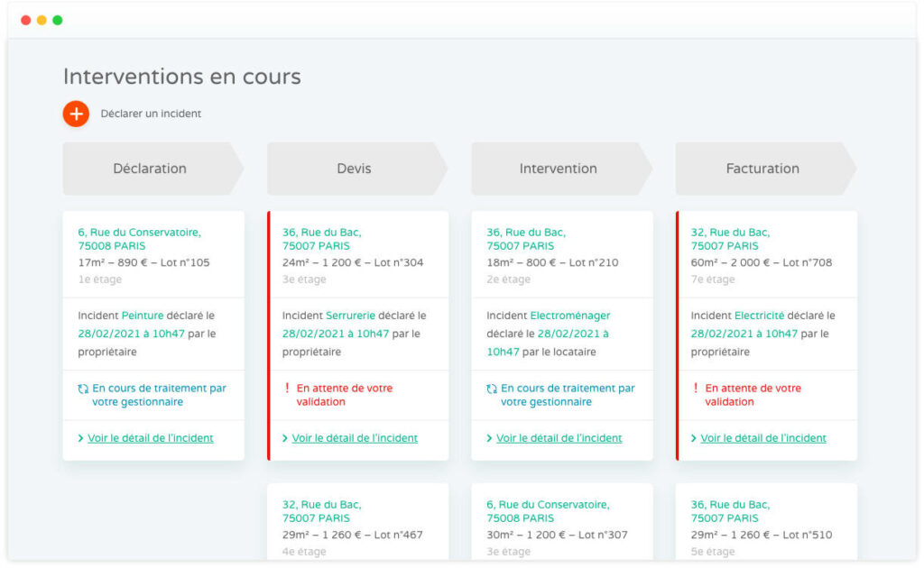This screenshot has height=568, width=924.
Task: Click chevron beside detail link in Lot n°304 card
Action: 285,438
